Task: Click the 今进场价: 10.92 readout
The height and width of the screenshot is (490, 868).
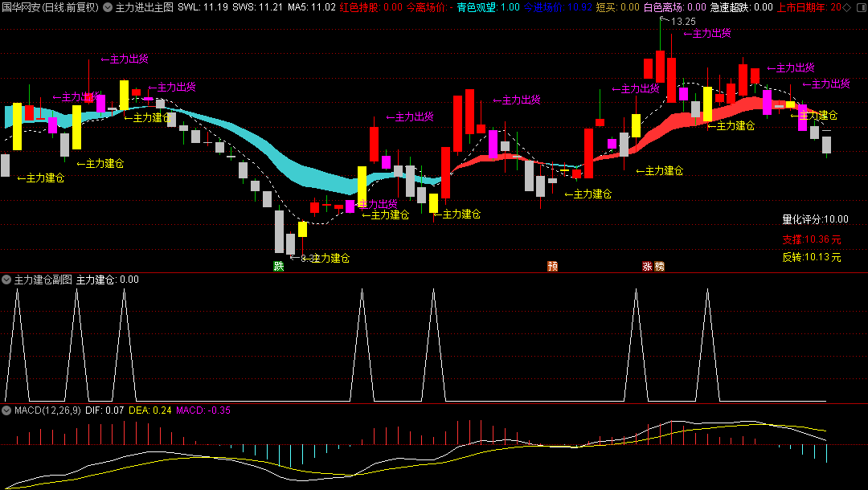Action: tap(558, 8)
